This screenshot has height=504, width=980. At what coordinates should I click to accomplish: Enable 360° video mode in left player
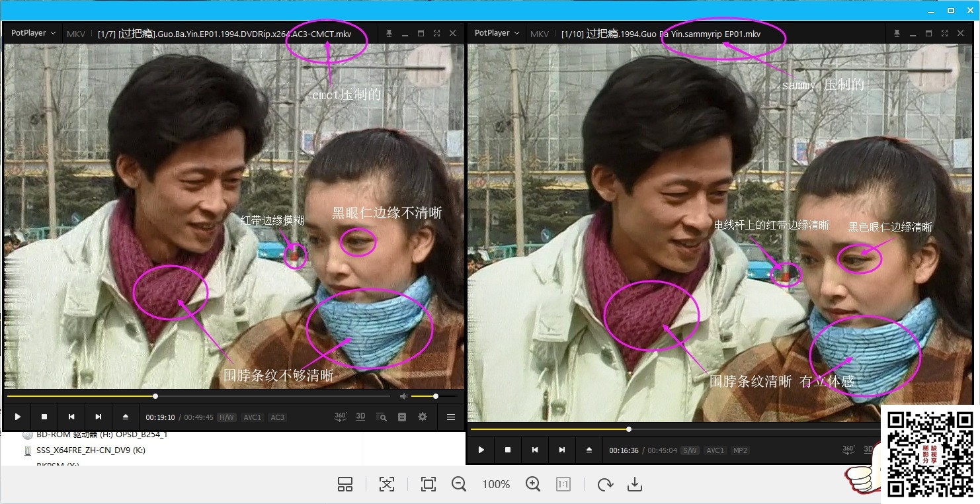pos(341,417)
